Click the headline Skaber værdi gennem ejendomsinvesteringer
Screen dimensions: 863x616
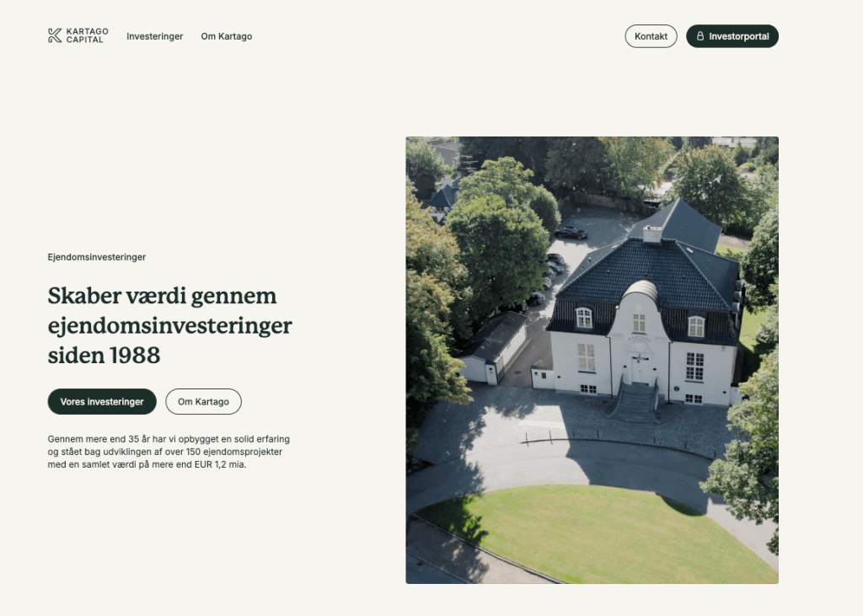coord(169,325)
